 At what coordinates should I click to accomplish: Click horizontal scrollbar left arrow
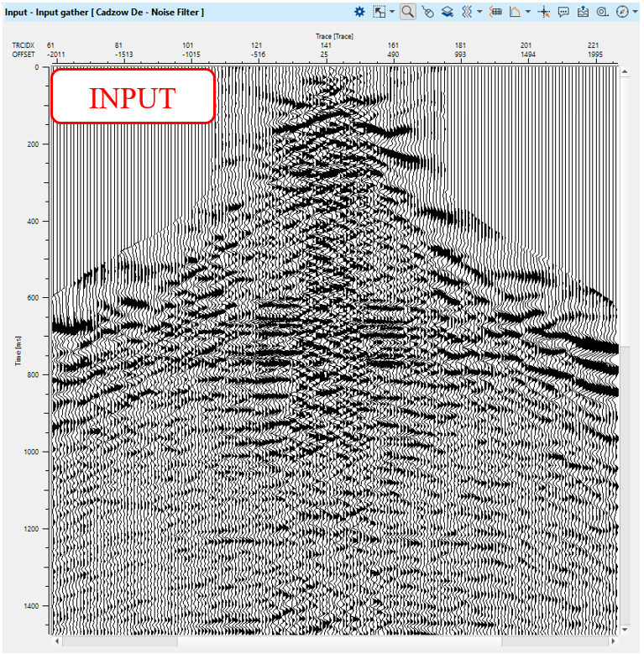click(57, 641)
